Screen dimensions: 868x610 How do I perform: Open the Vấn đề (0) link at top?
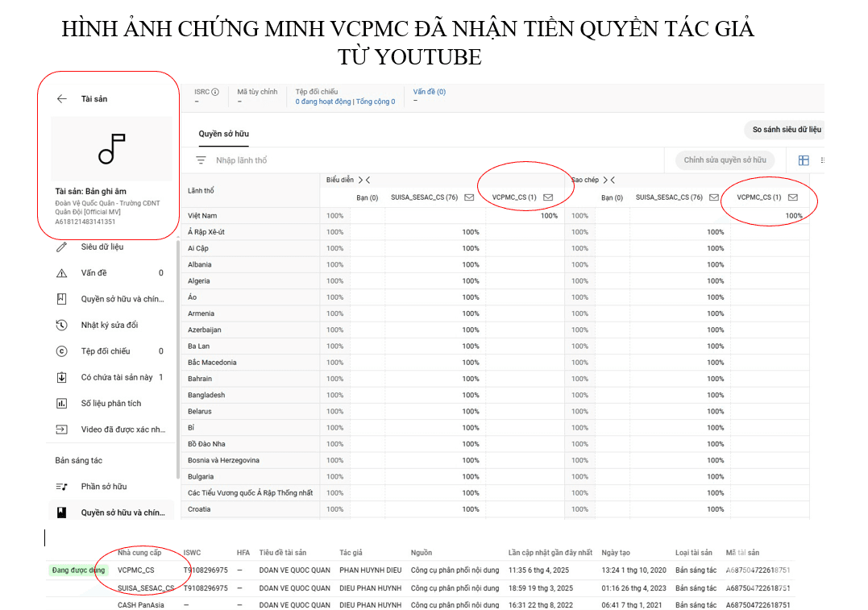pyautogui.click(x=430, y=92)
